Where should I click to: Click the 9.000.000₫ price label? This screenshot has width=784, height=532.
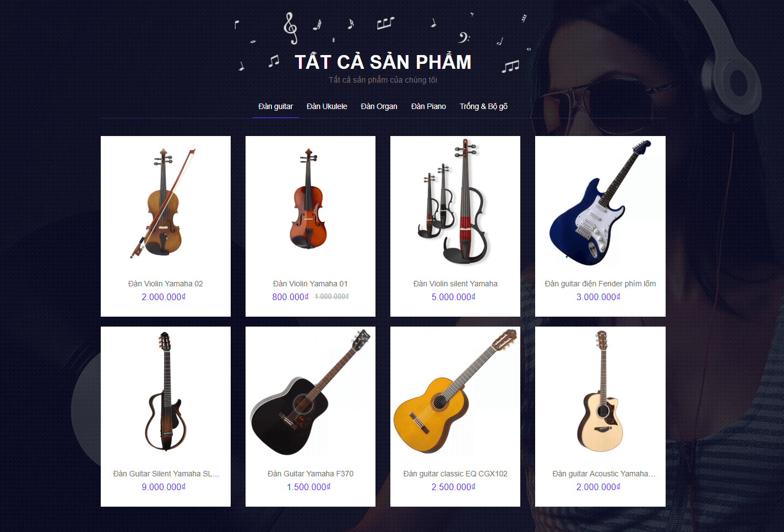(164, 487)
